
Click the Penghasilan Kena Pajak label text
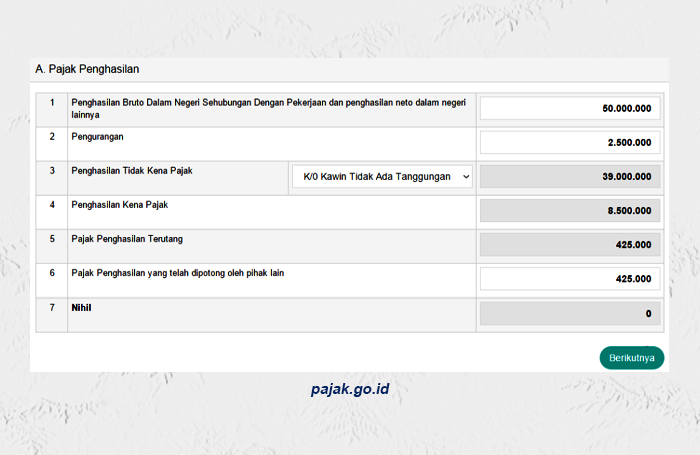click(120, 204)
